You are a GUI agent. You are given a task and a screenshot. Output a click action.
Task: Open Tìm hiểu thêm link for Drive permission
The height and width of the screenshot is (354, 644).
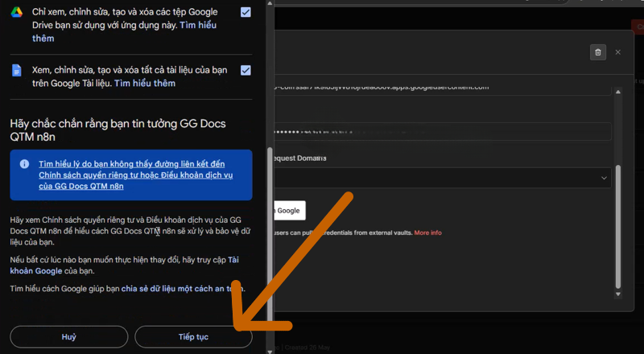tap(124, 31)
